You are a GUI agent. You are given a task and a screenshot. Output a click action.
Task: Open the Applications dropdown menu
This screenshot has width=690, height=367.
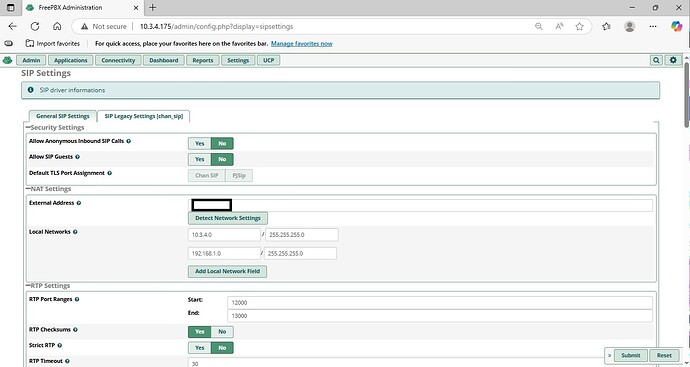click(70, 60)
